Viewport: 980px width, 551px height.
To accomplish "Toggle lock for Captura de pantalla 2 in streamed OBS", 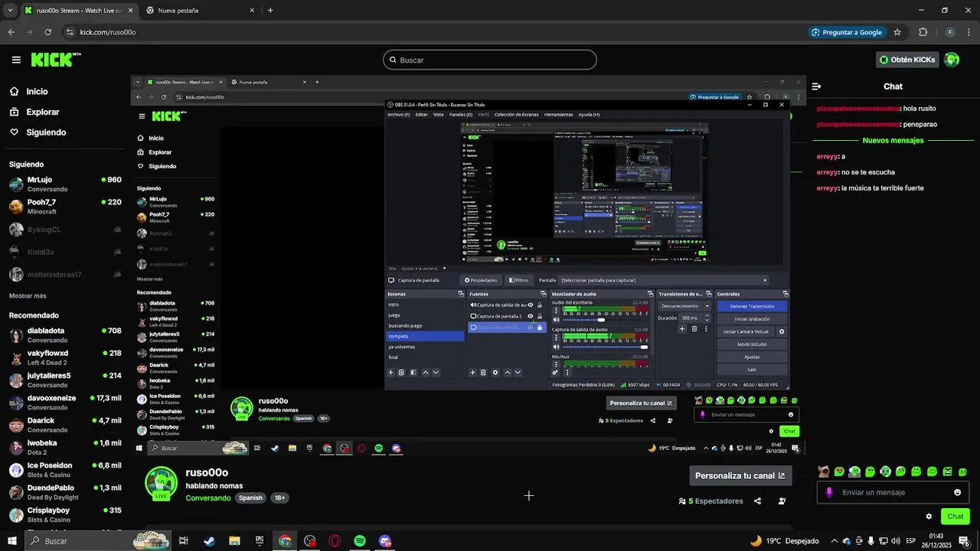I will [x=540, y=316].
